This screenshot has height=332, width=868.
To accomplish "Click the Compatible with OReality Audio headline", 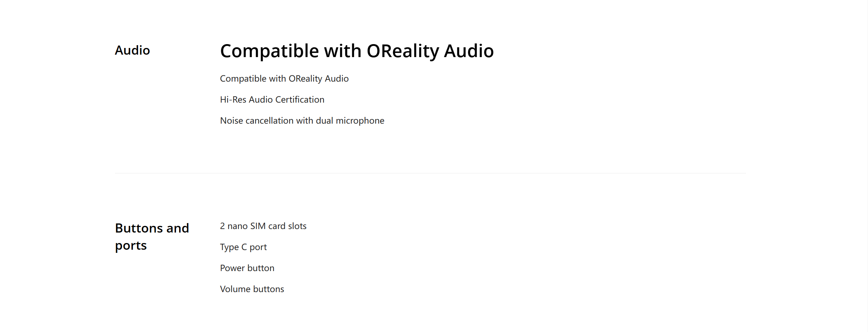I will [357, 51].
